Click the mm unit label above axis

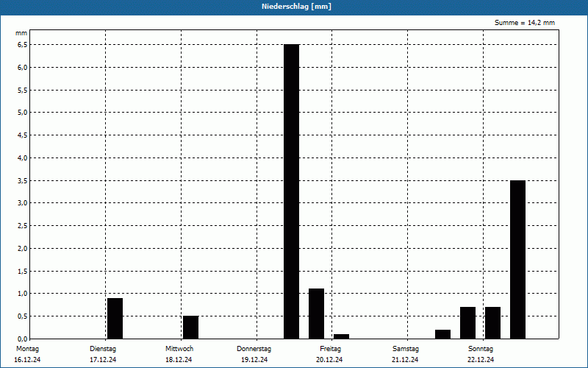pos(21,33)
